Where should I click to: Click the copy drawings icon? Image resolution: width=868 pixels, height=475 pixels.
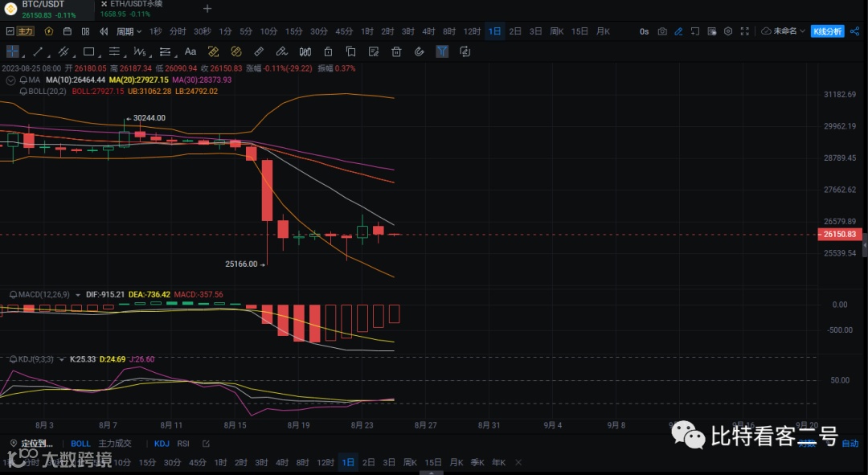tap(350, 52)
